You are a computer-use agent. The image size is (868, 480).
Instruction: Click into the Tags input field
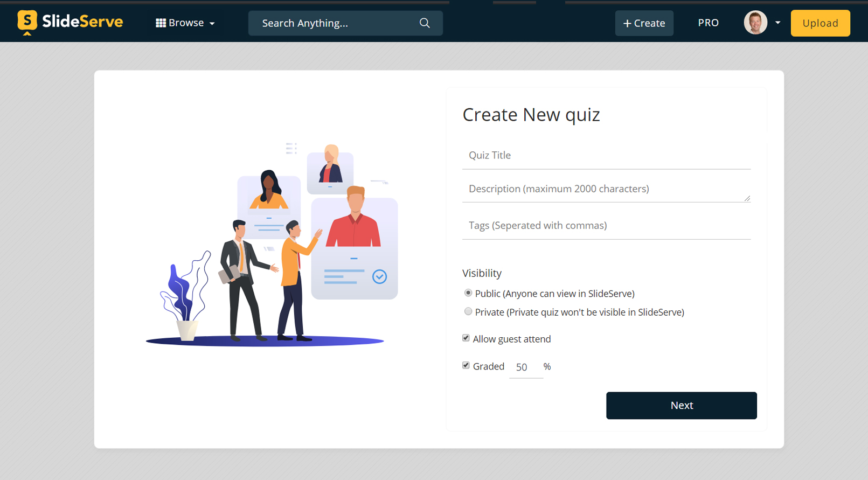(606, 226)
